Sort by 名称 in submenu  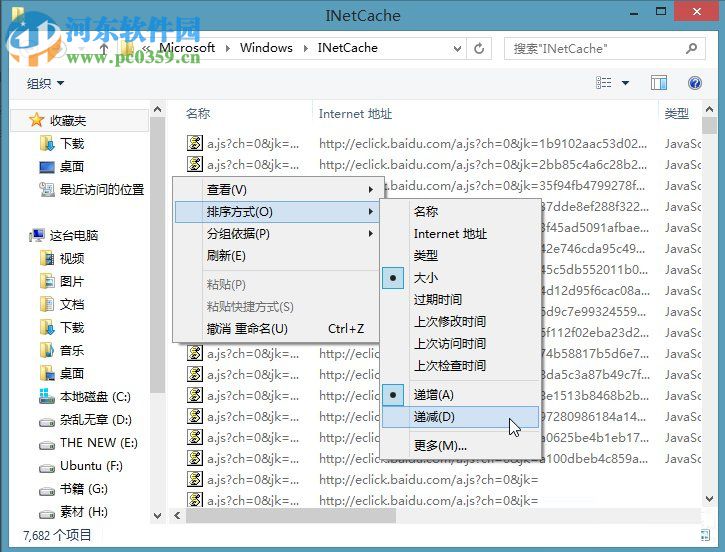point(461,211)
